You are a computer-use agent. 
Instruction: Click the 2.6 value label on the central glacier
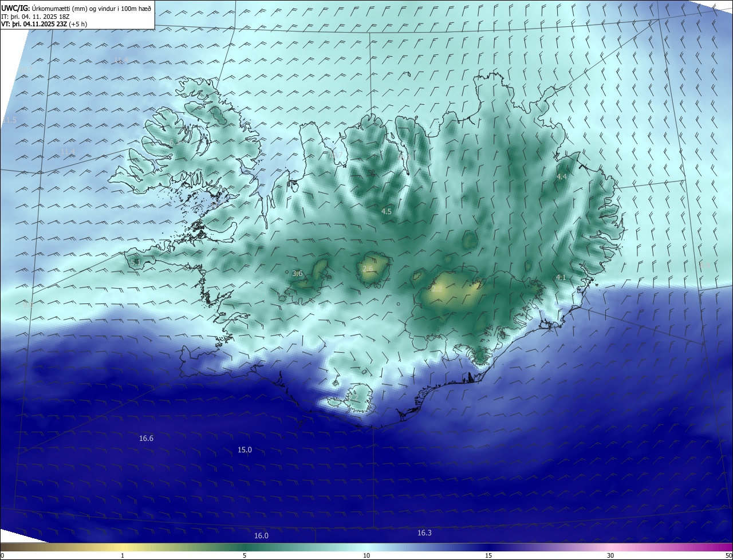point(368,269)
